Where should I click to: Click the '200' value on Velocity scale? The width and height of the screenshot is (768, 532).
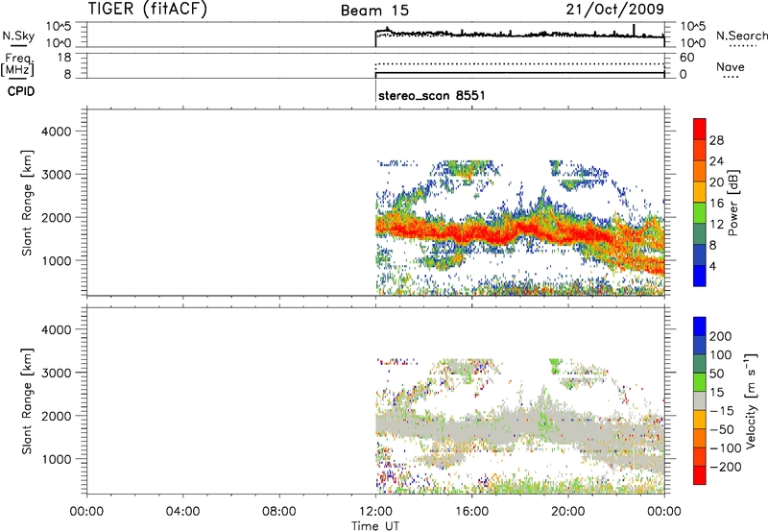[x=721, y=336]
